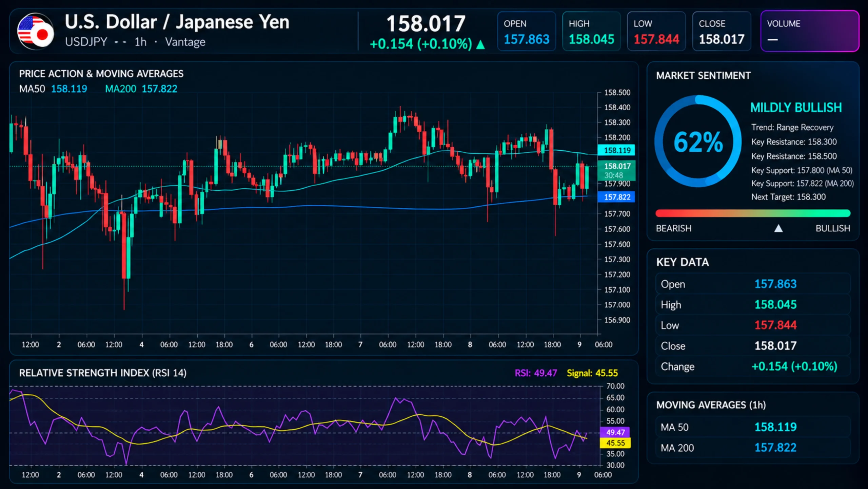This screenshot has width=868, height=489.
Task: Click the 'MA50 158.119' chart legend
Action: [x=53, y=89]
